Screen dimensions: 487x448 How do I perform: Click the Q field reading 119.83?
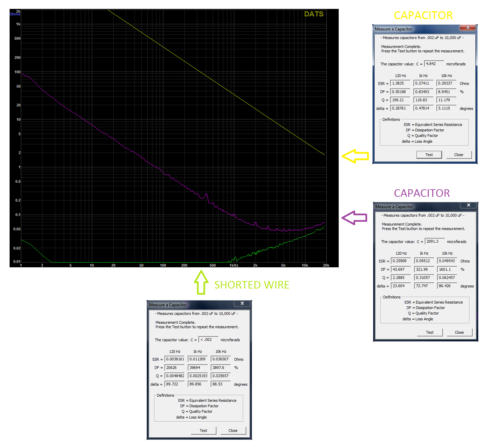424,100
